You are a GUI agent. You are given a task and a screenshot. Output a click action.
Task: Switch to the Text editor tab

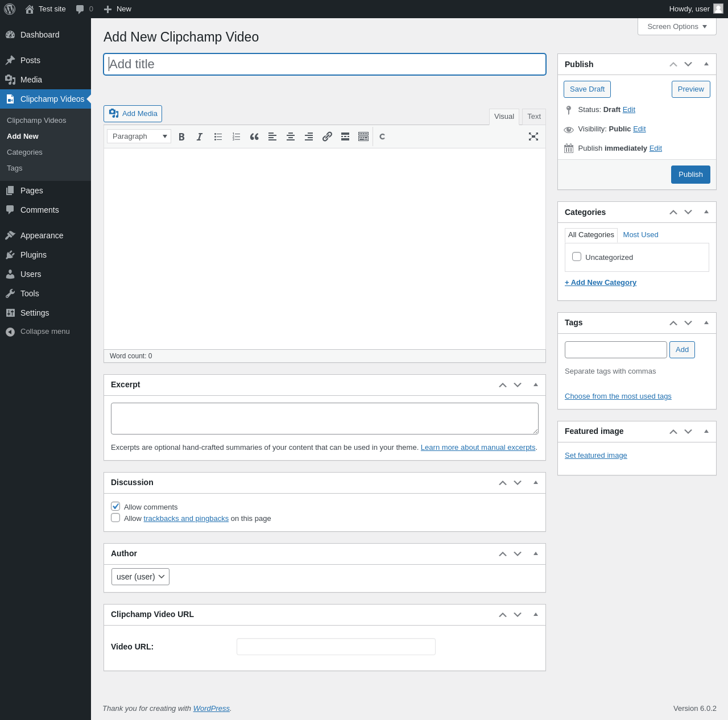tap(533, 117)
